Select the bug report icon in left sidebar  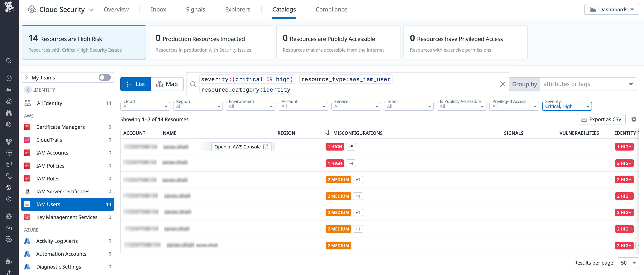[x=9, y=216]
